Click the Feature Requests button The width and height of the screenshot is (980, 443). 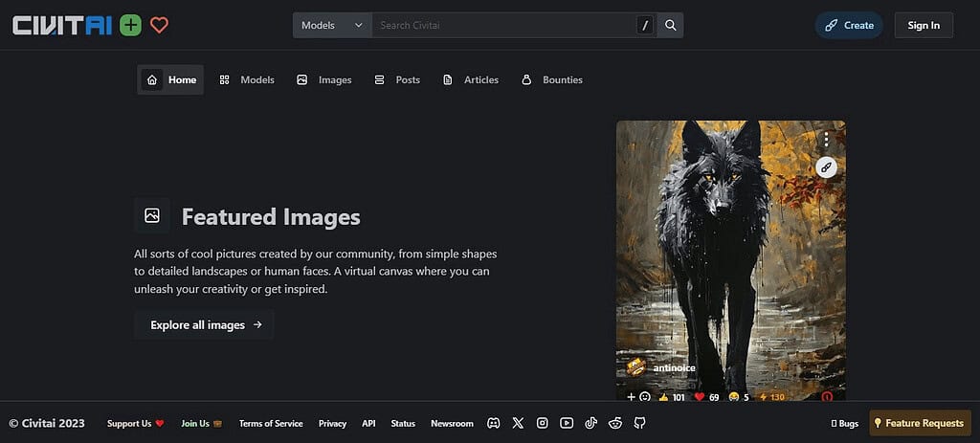click(x=920, y=423)
